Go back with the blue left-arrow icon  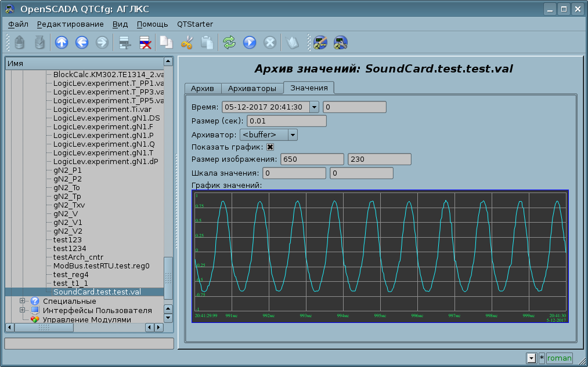click(82, 42)
